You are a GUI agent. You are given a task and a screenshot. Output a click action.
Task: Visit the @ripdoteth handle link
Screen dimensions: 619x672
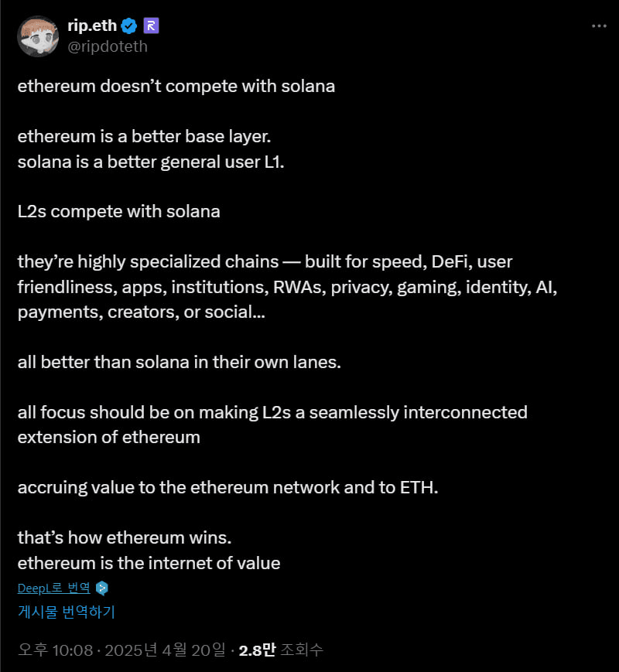pyautogui.click(x=108, y=46)
